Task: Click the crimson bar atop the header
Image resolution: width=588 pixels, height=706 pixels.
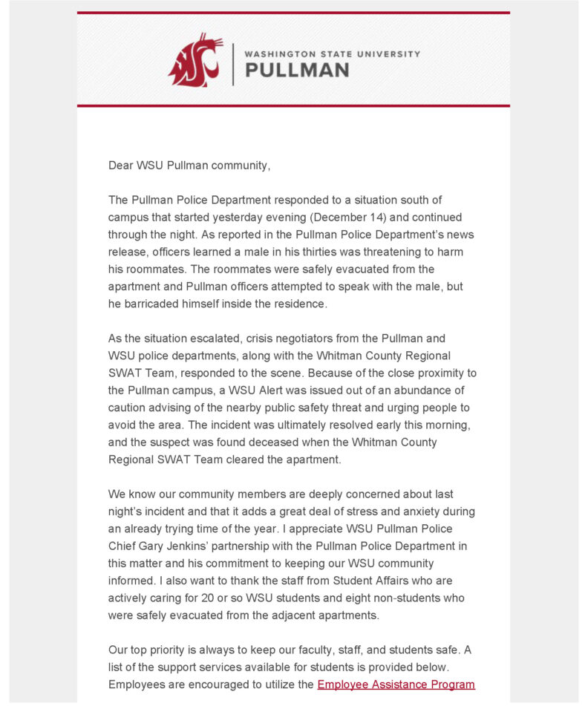Action: click(x=293, y=13)
